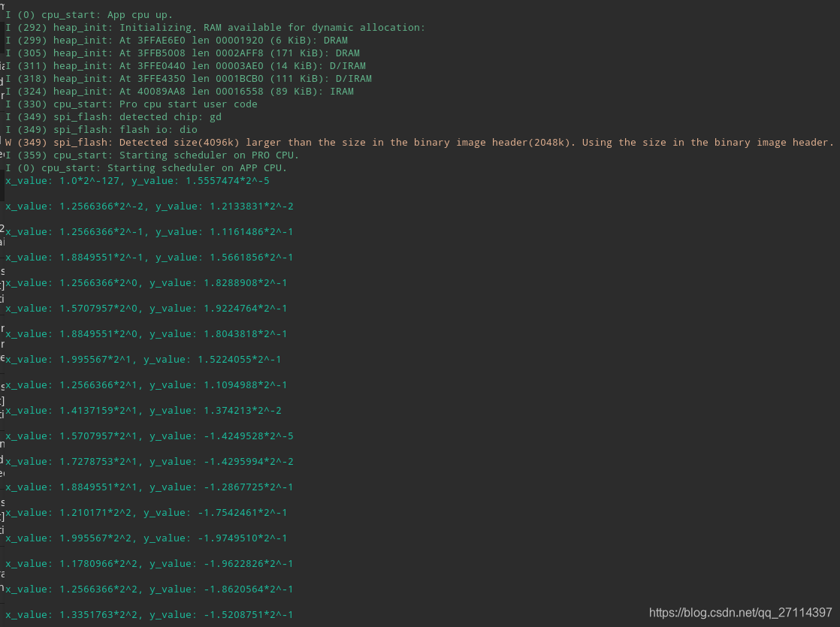This screenshot has width=840, height=627.
Task: Select the yellow spi_flash size warning line
Action: pos(301,142)
